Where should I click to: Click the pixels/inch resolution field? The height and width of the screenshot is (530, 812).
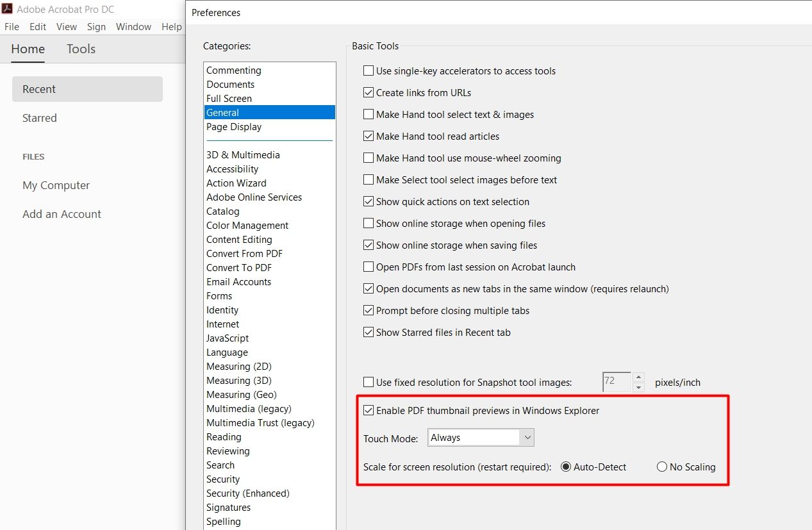[617, 382]
